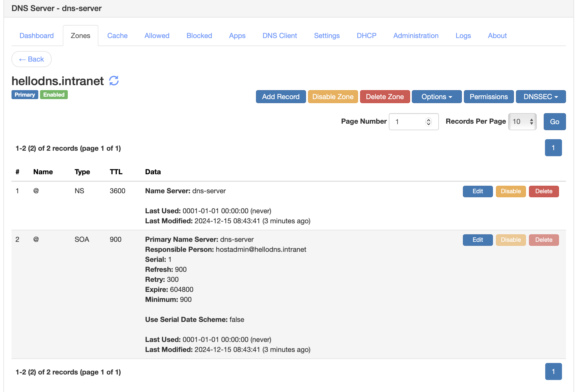
Task: Open zone Permissions
Action: (488, 97)
